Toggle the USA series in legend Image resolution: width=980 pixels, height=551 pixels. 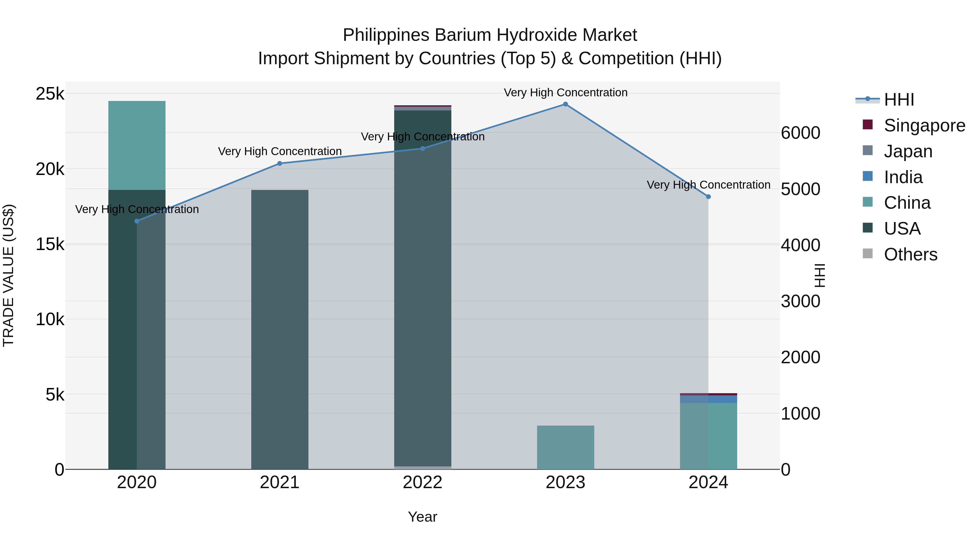click(x=891, y=229)
